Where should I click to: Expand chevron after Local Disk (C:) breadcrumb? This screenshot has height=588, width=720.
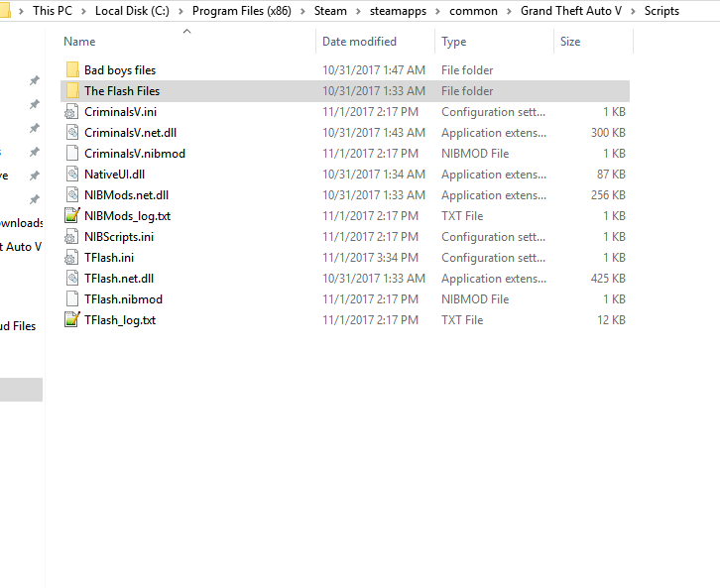pyautogui.click(x=180, y=11)
